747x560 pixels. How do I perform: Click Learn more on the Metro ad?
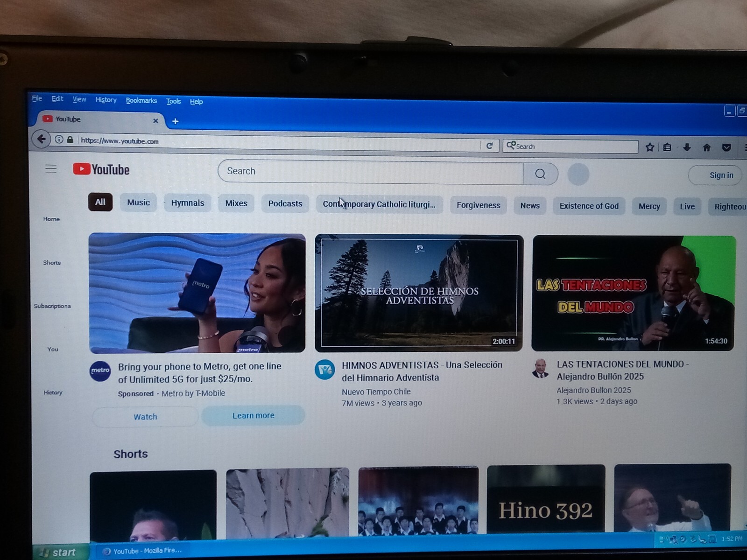(x=253, y=415)
